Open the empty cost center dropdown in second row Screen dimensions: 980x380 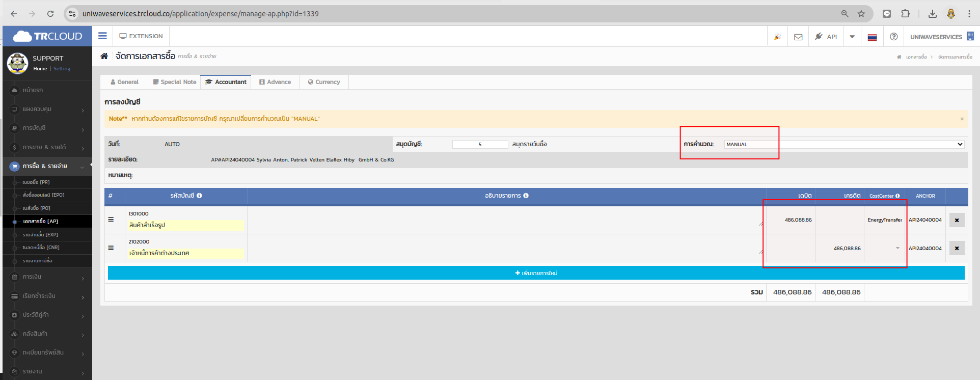885,248
